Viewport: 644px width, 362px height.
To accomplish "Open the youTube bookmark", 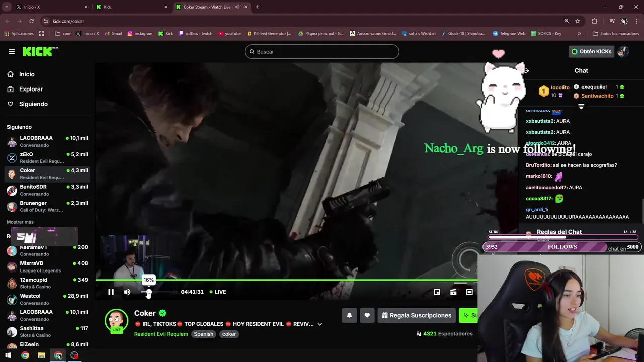I will pyautogui.click(x=229, y=34).
